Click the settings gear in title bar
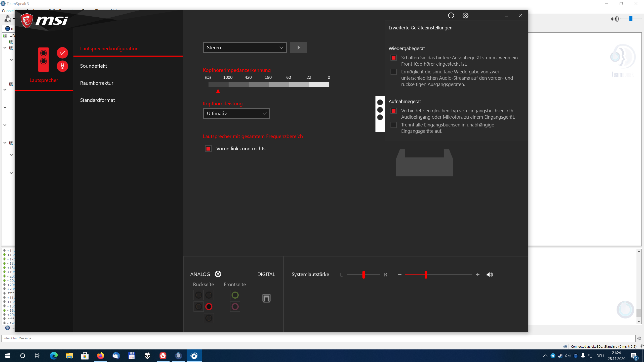This screenshot has width=644, height=362. coord(465,16)
